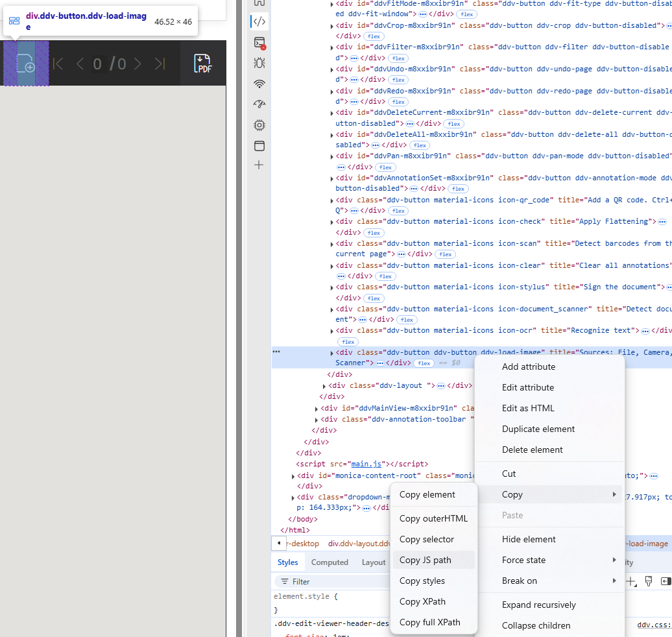Viewport: 672px width, 637px height.
Task: Open the Console panel with error badge
Action: (x=259, y=43)
